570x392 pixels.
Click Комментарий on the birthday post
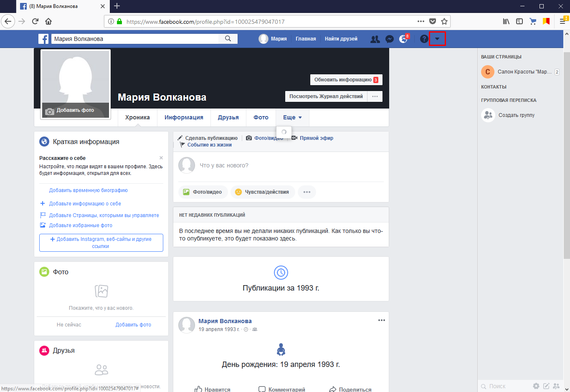pos(282,389)
